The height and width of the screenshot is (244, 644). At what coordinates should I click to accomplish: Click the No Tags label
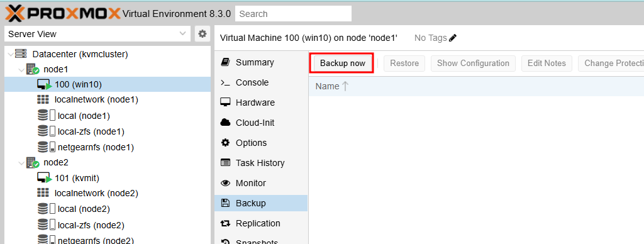[430, 38]
